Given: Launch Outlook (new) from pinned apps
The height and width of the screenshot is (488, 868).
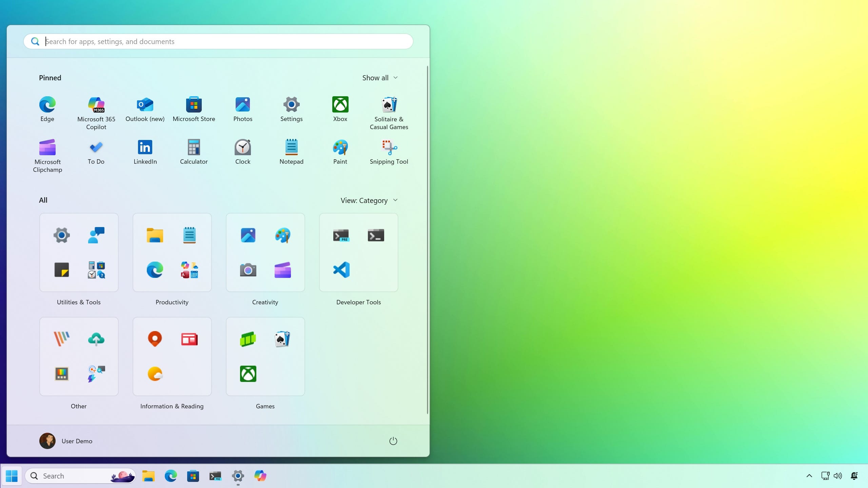Looking at the screenshot, I should (x=145, y=105).
